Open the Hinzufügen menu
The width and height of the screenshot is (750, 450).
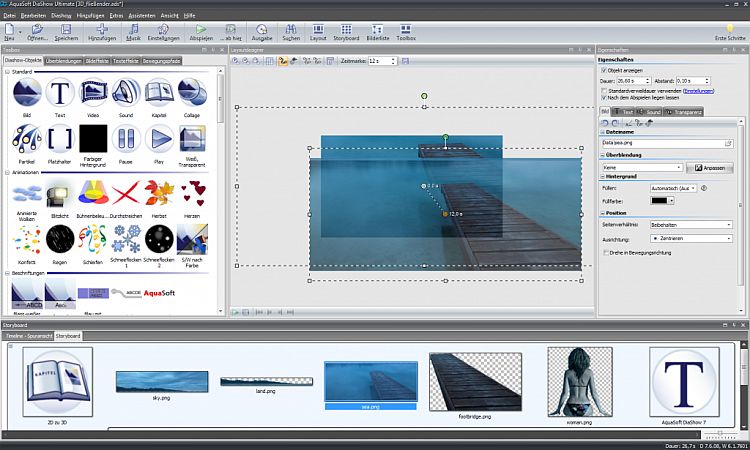click(x=91, y=17)
